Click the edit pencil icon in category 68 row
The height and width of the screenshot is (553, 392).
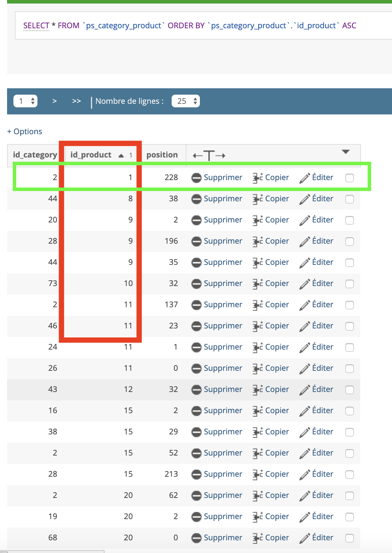point(304,538)
